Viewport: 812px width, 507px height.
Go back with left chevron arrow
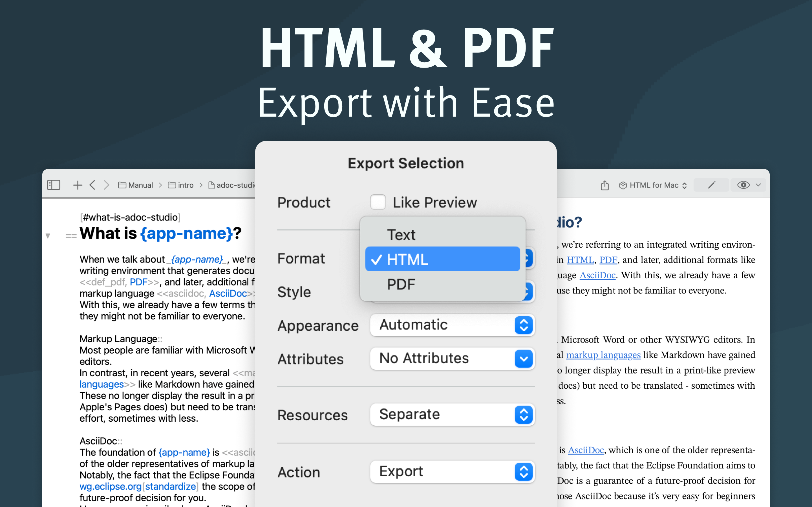coord(92,185)
